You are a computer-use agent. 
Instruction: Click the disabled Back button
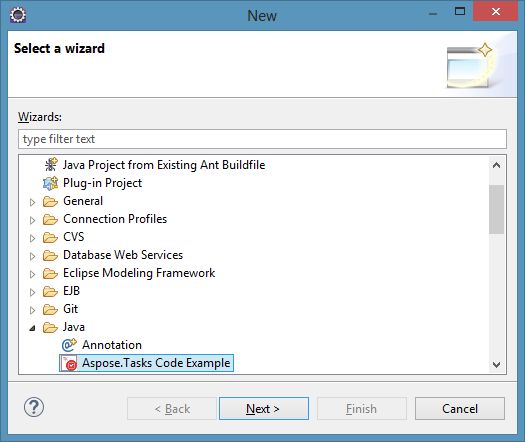click(x=172, y=409)
